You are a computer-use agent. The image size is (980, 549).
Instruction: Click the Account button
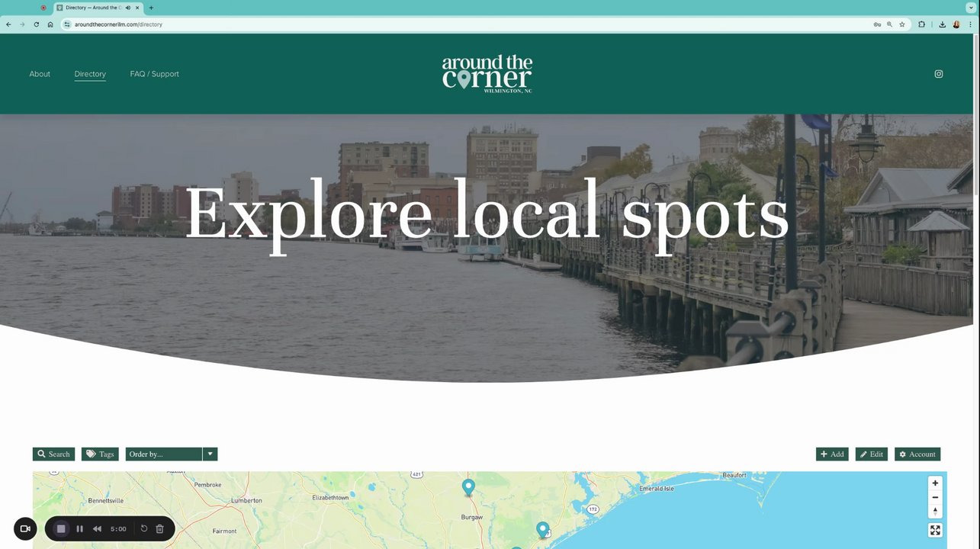point(917,454)
